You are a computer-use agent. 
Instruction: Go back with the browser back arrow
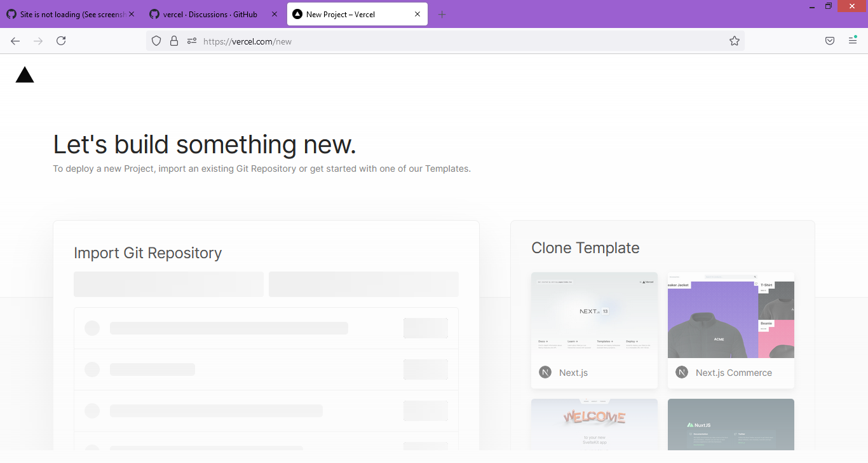[x=15, y=41]
